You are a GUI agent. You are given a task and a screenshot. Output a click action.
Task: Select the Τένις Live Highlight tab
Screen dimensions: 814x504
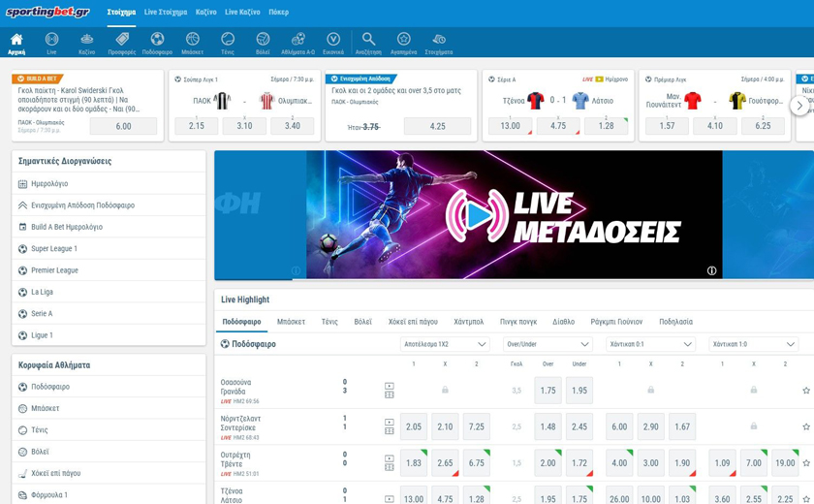pyautogui.click(x=329, y=322)
